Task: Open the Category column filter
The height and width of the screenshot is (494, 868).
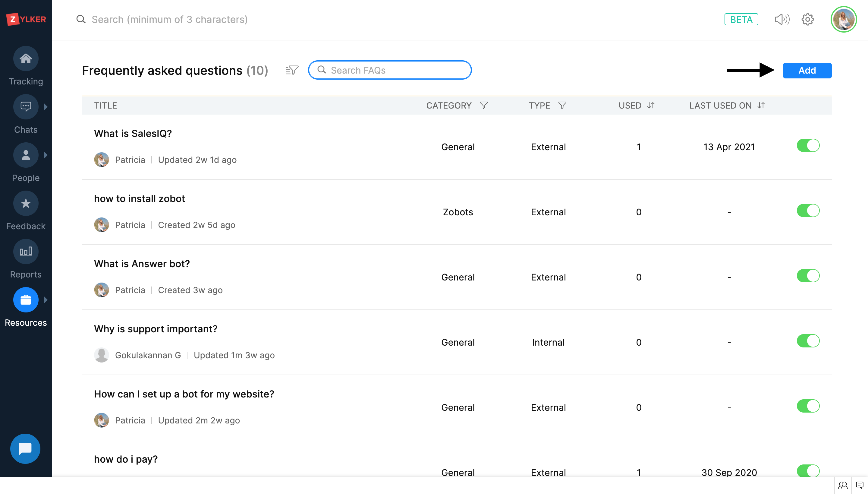Action: tap(484, 106)
